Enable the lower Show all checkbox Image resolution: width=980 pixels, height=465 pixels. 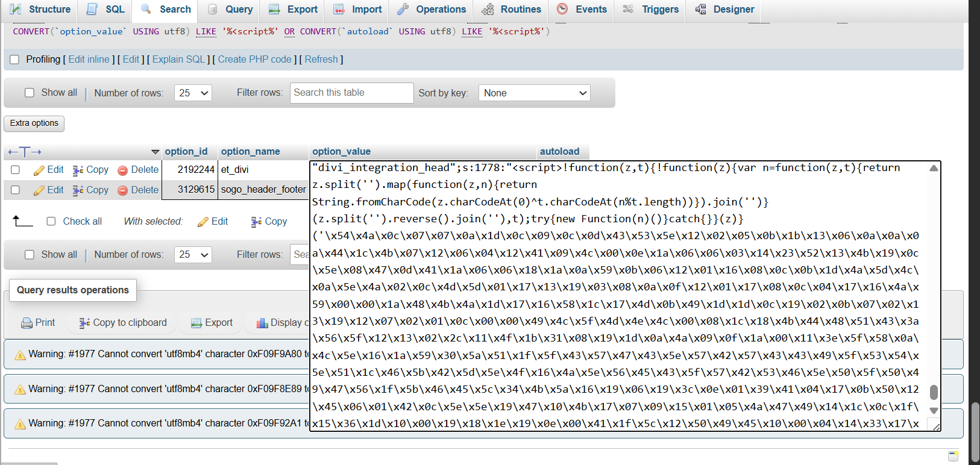(30, 254)
